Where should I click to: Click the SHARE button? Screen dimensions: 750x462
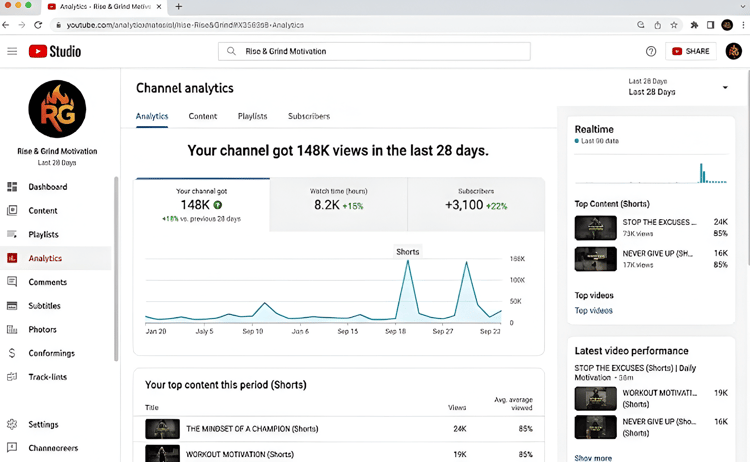point(691,51)
